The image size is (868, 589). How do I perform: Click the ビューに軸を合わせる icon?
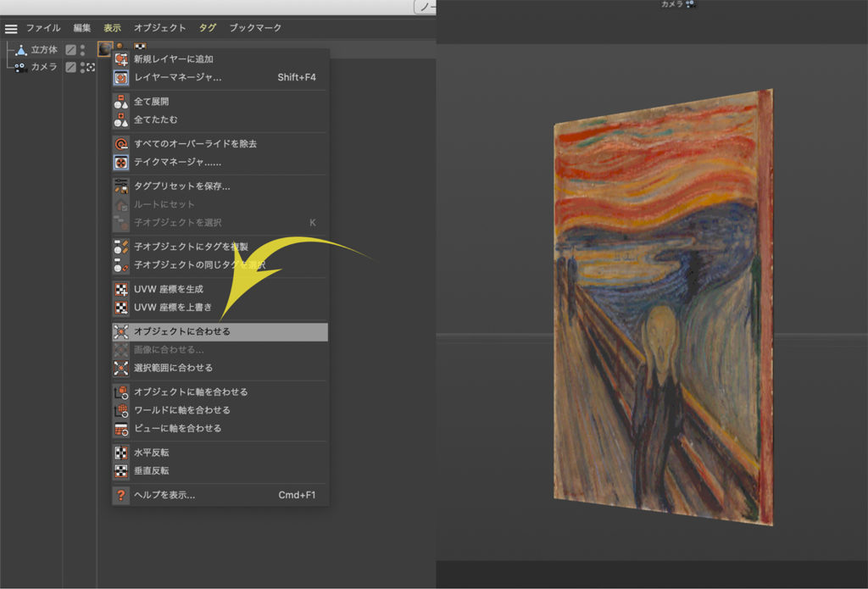point(120,429)
